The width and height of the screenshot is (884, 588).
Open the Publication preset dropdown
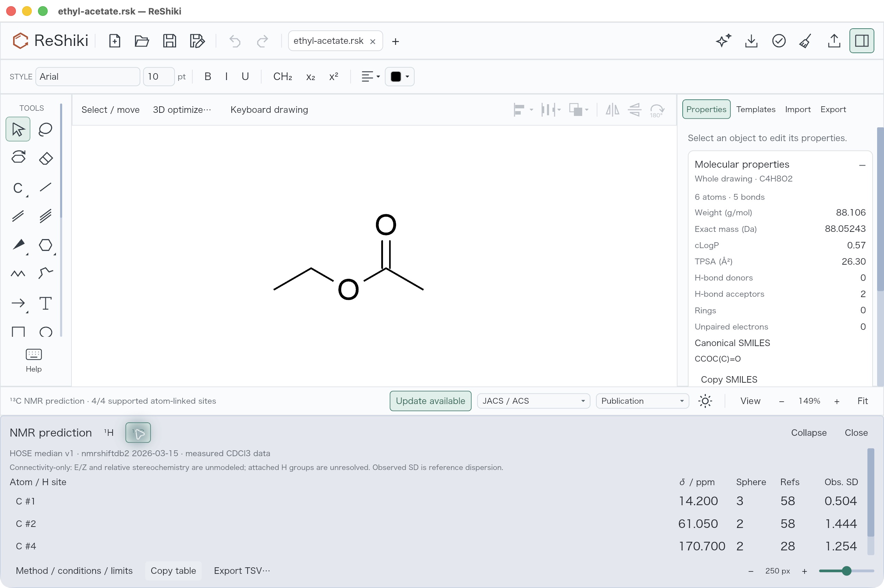[x=642, y=401]
